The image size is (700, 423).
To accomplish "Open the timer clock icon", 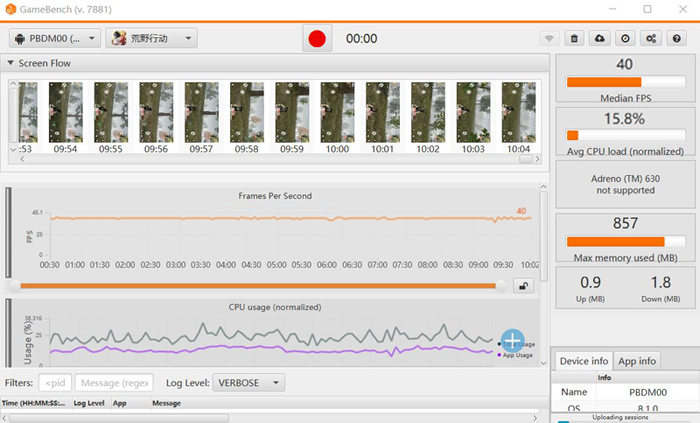I will (625, 39).
